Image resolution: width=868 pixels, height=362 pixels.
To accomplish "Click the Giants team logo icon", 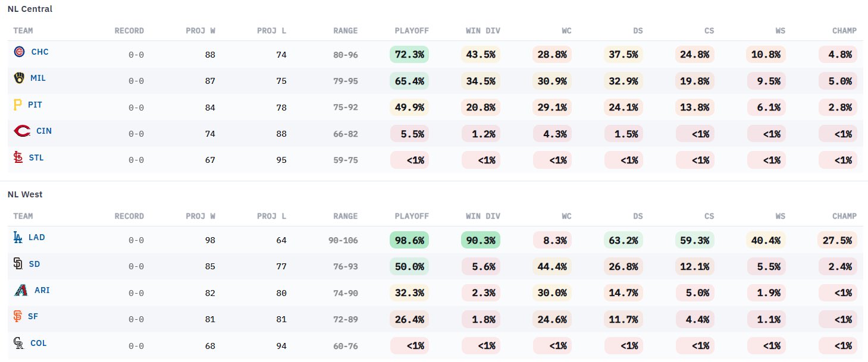I will 18,317.
